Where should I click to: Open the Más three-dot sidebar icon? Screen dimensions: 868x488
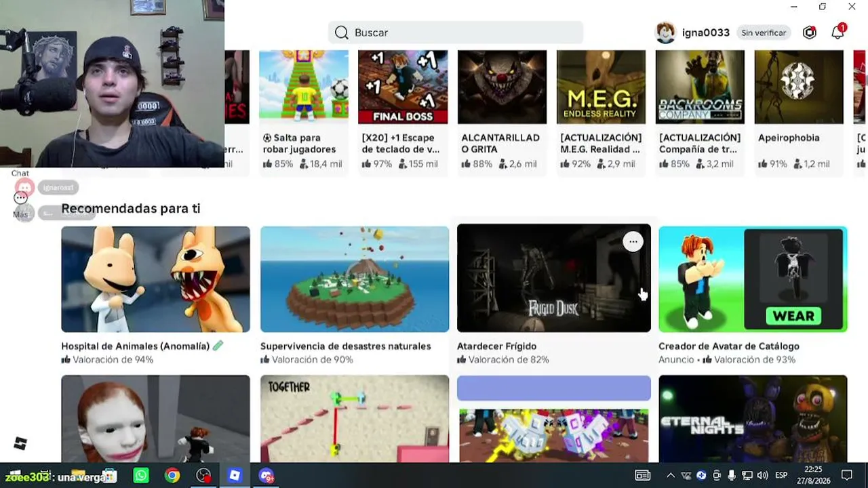point(20,198)
